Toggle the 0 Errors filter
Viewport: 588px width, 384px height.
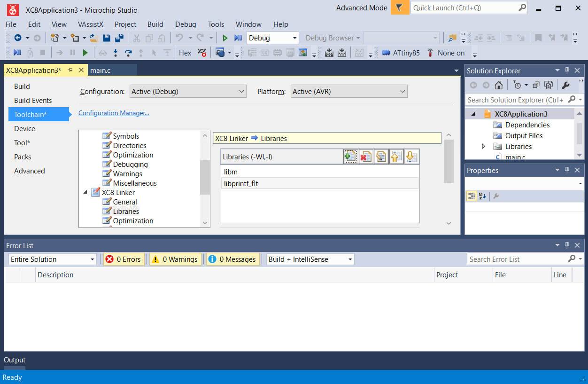coord(124,259)
